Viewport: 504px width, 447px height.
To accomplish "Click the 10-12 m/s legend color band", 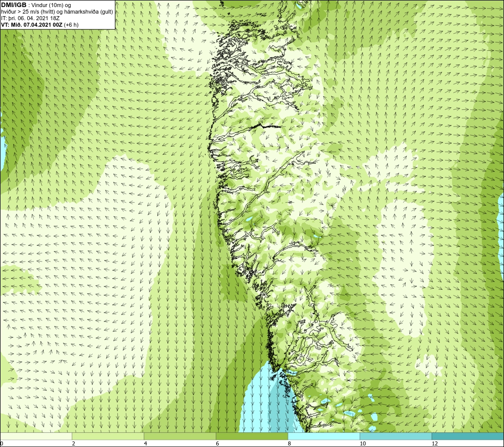I will (x=396, y=436).
